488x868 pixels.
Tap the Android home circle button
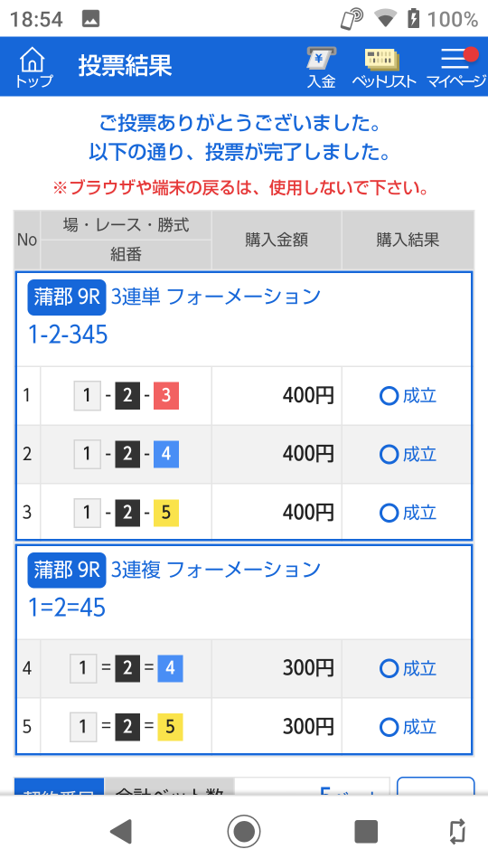click(244, 831)
